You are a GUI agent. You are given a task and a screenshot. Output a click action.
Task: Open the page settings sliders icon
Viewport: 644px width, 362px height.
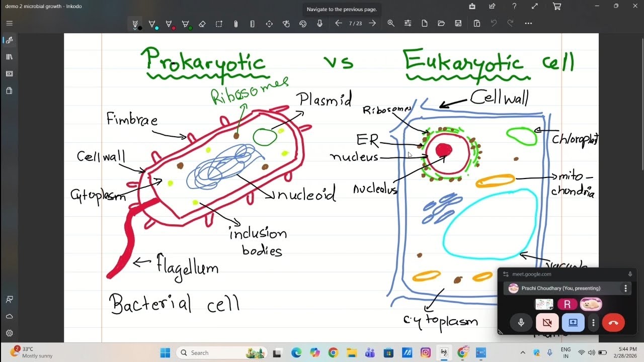tap(408, 23)
